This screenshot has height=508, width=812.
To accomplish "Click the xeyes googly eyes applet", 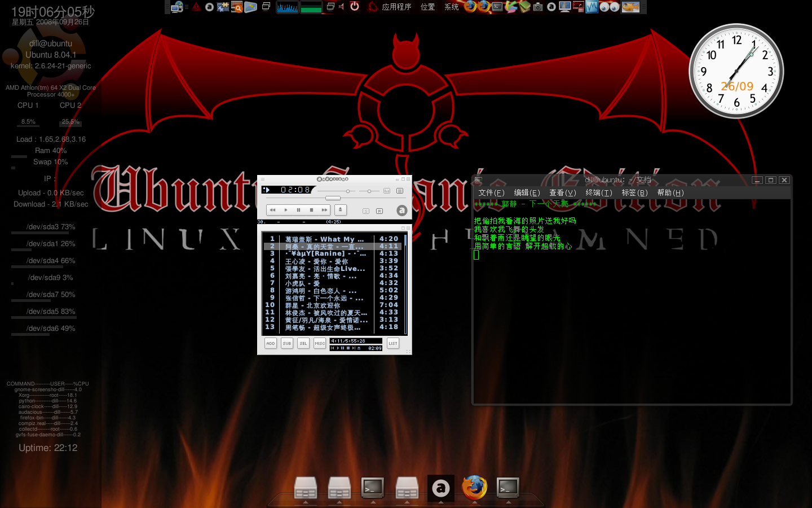I will tap(610, 7).
